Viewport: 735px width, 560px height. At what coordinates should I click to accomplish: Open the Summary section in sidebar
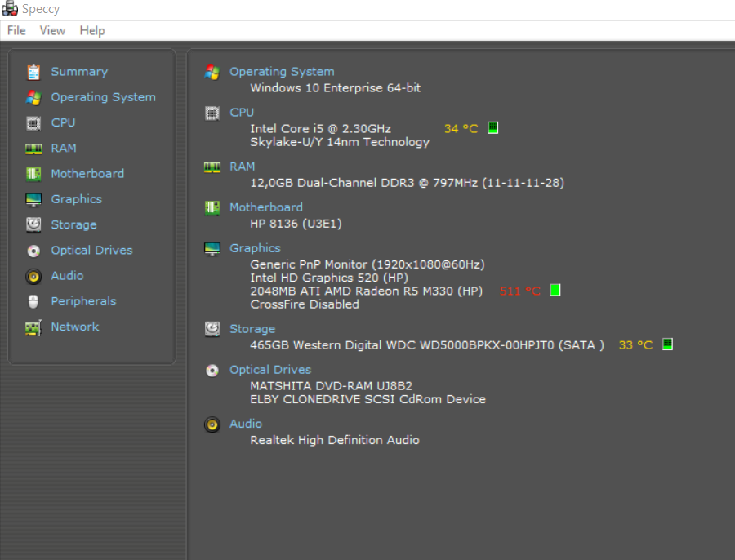pyautogui.click(x=79, y=72)
